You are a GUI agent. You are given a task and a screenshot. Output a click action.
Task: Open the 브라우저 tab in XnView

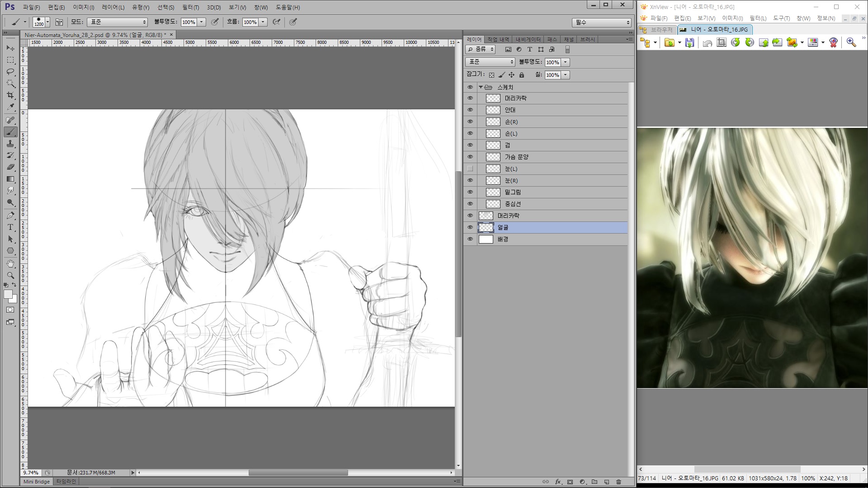pos(658,30)
